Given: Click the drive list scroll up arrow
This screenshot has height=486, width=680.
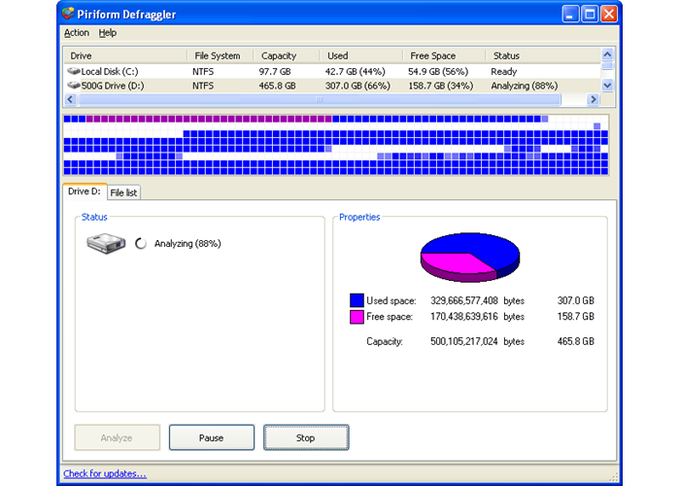Looking at the screenshot, I should tap(608, 55).
